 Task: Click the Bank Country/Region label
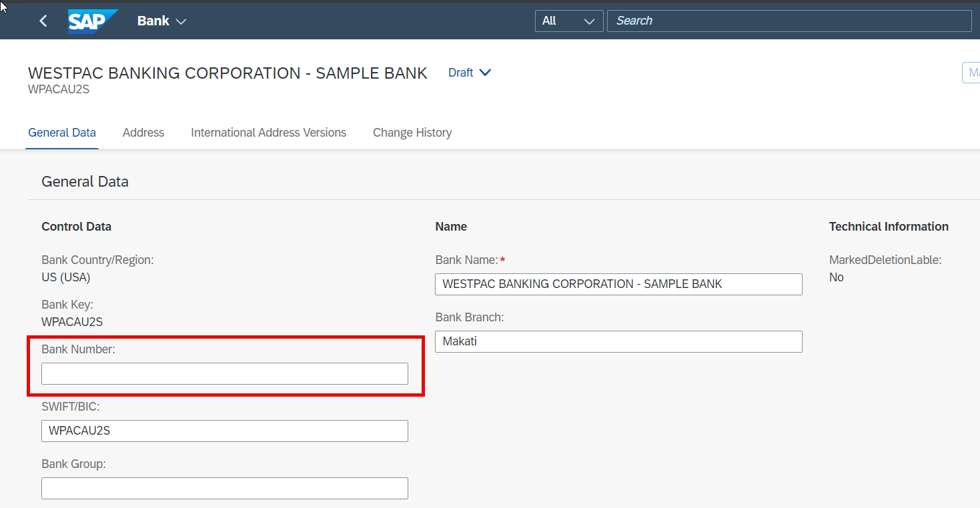(x=97, y=260)
